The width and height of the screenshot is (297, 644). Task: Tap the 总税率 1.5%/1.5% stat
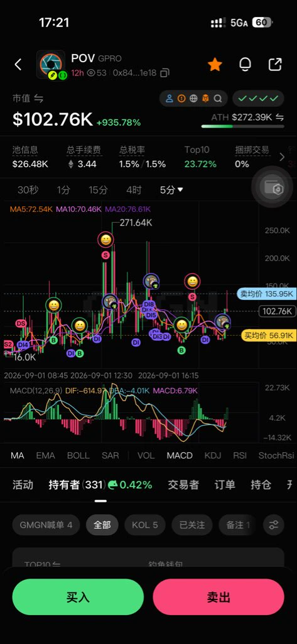pyautogui.click(x=143, y=157)
